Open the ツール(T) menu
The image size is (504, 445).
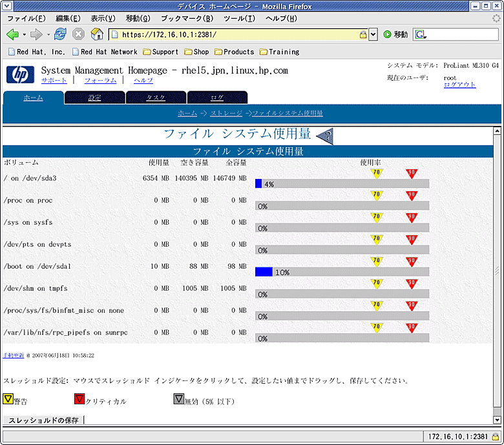(x=240, y=18)
